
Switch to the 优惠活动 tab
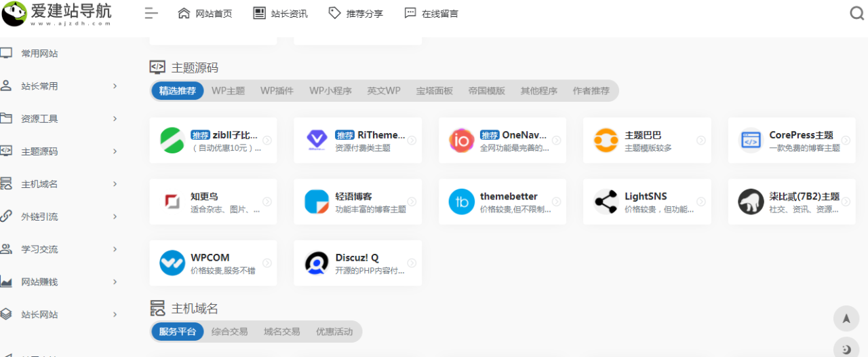pos(334,332)
